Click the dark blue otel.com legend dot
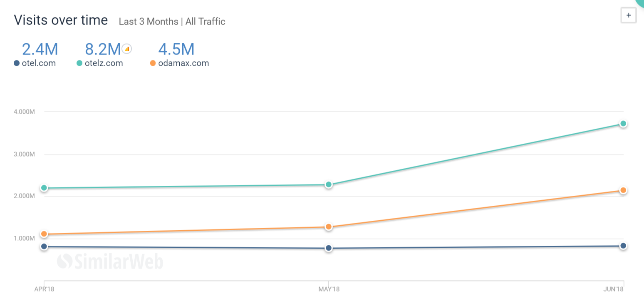The image size is (644, 304). (17, 63)
